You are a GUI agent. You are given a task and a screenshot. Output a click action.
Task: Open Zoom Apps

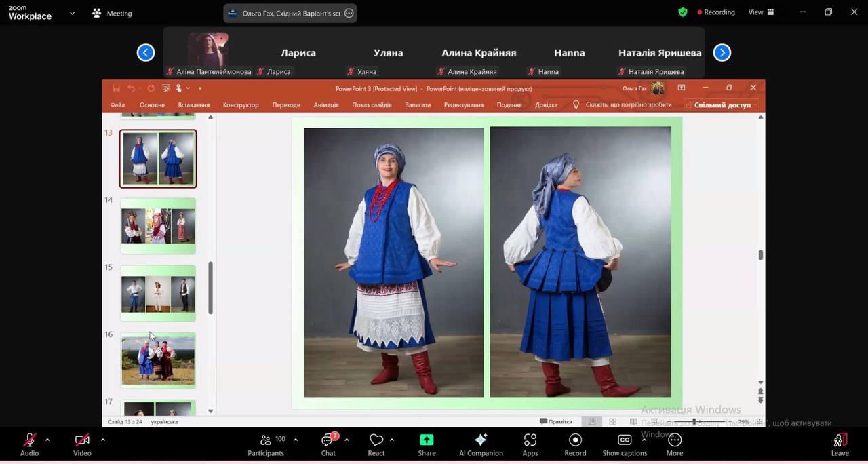coord(530,441)
